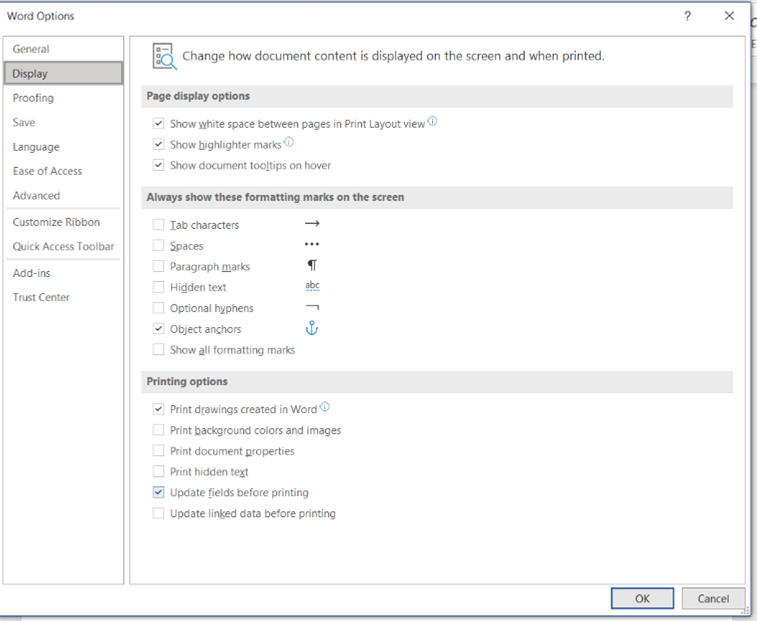Toggle Update fields before printing
The width and height of the screenshot is (757, 621).
[158, 492]
